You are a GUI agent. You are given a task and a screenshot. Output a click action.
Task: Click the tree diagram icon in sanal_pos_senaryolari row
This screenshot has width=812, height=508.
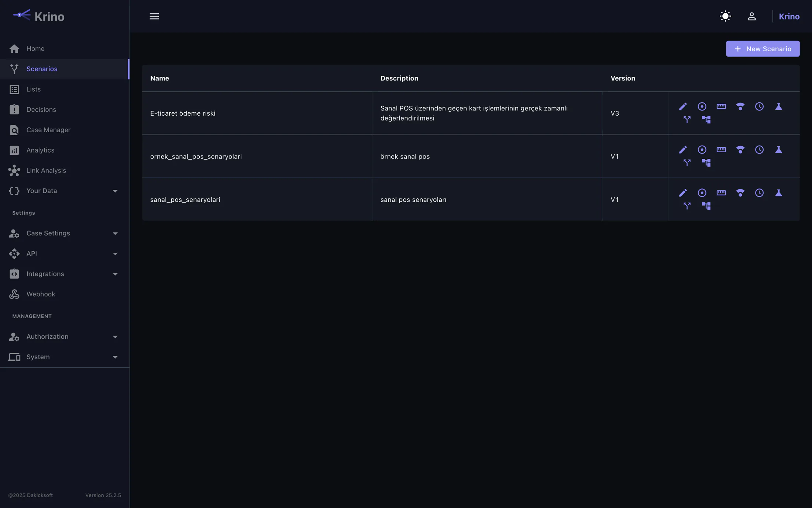tap(706, 206)
